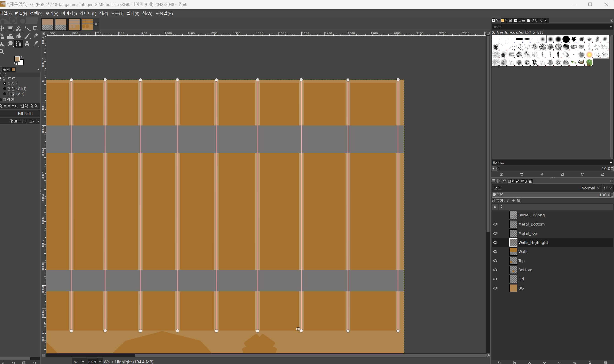
Task: Select the Paintbrush tool
Action: (x=27, y=36)
